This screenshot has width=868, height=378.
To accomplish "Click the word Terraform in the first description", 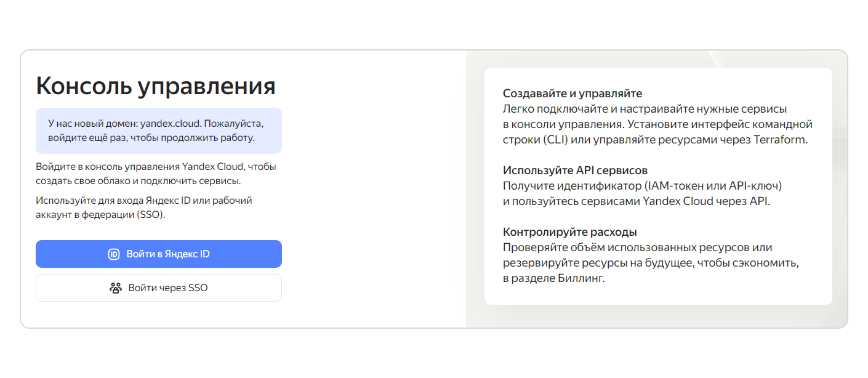I will click(x=779, y=140).
